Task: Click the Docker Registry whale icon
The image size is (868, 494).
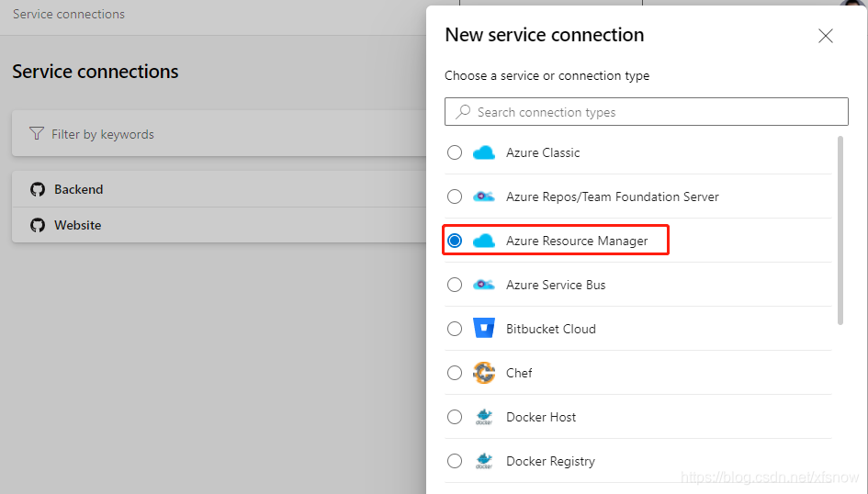Action: [484, 461]
